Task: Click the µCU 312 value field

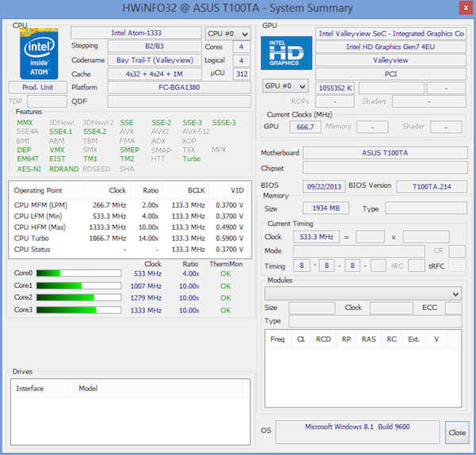Action: point(242,74)
